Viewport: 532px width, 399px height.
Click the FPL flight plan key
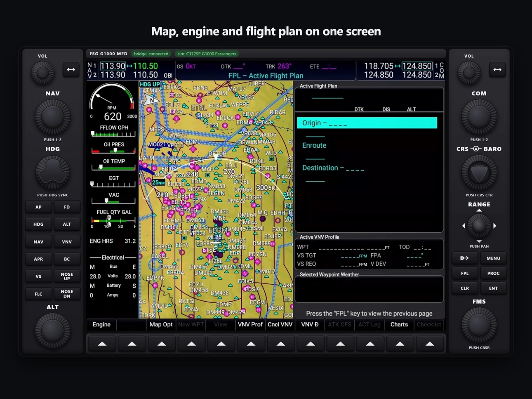click(x=465, y=273)
